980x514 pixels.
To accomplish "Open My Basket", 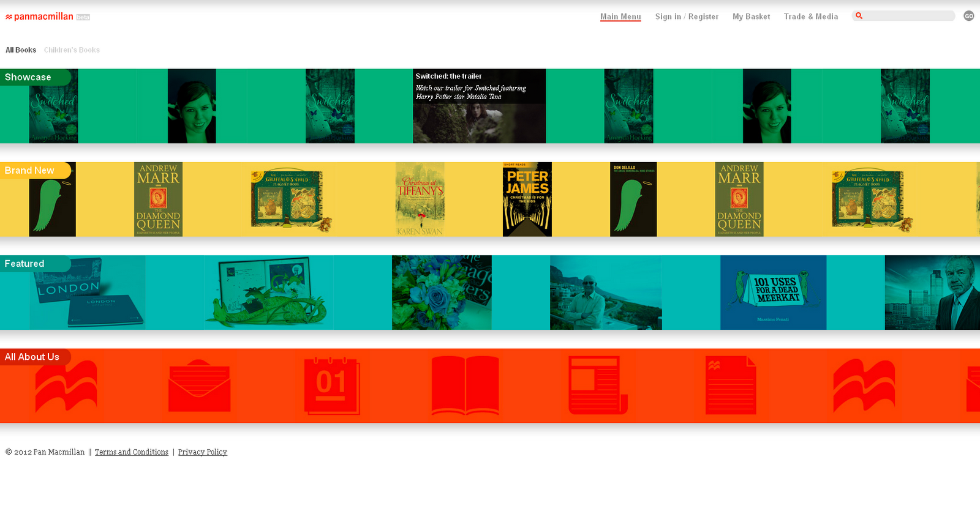I will [751, 17].
